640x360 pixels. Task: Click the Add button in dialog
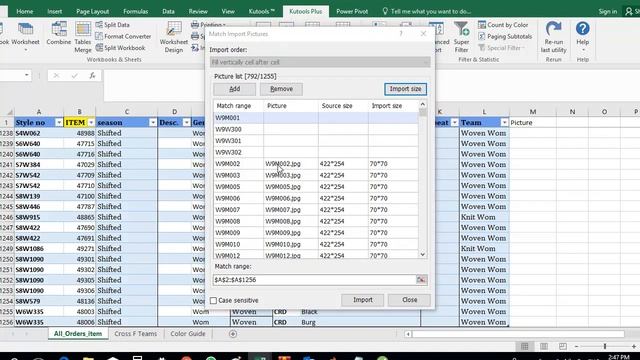235,89
